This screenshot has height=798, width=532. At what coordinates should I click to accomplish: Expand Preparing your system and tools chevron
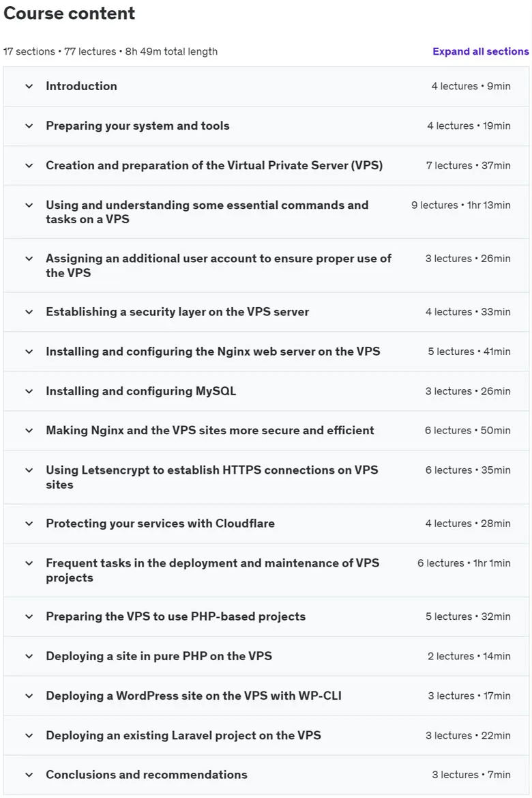(29, 126)
